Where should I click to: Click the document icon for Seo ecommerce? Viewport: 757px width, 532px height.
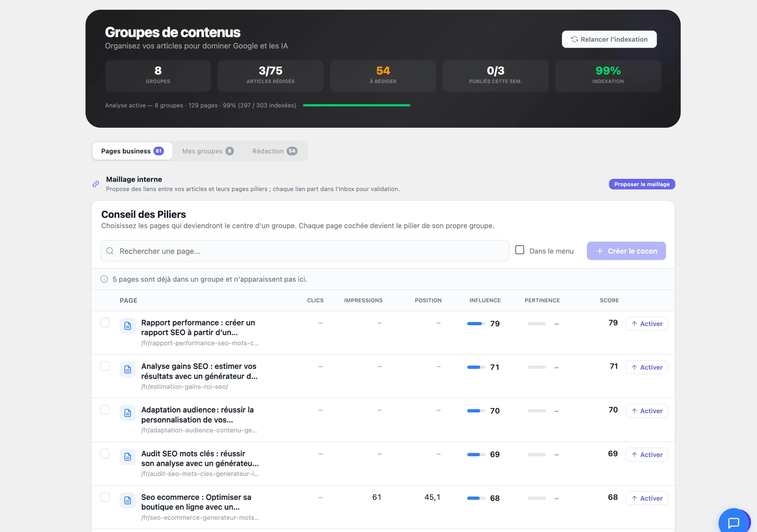[127, 500]
